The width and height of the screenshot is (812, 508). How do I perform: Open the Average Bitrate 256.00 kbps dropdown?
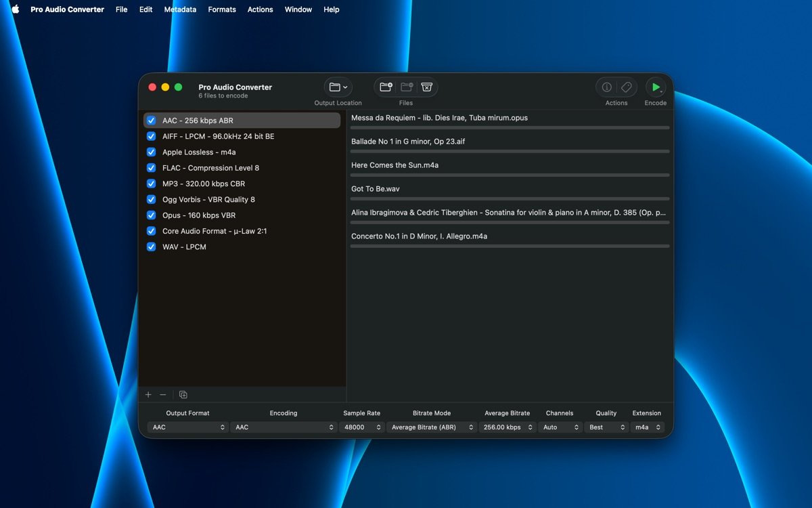(x=507, y=427)
